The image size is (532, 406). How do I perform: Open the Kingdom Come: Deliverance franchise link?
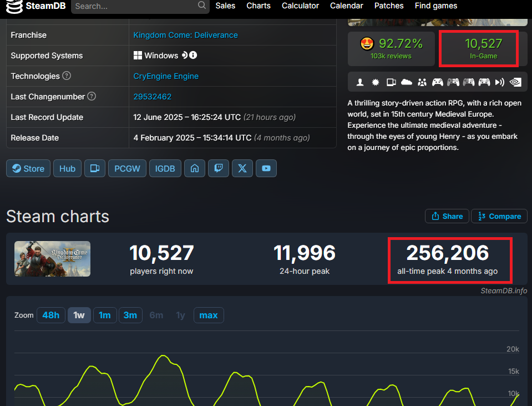(186, 35)
